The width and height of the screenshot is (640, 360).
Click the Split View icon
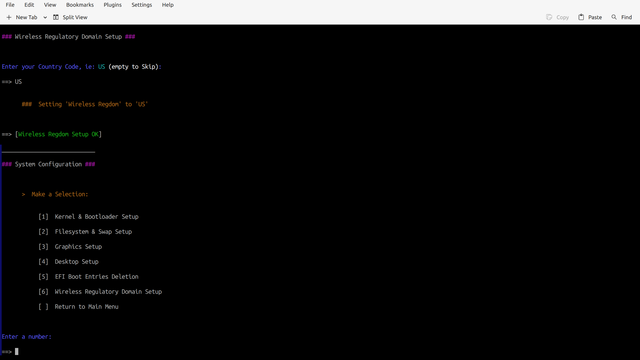coord(56,17)
